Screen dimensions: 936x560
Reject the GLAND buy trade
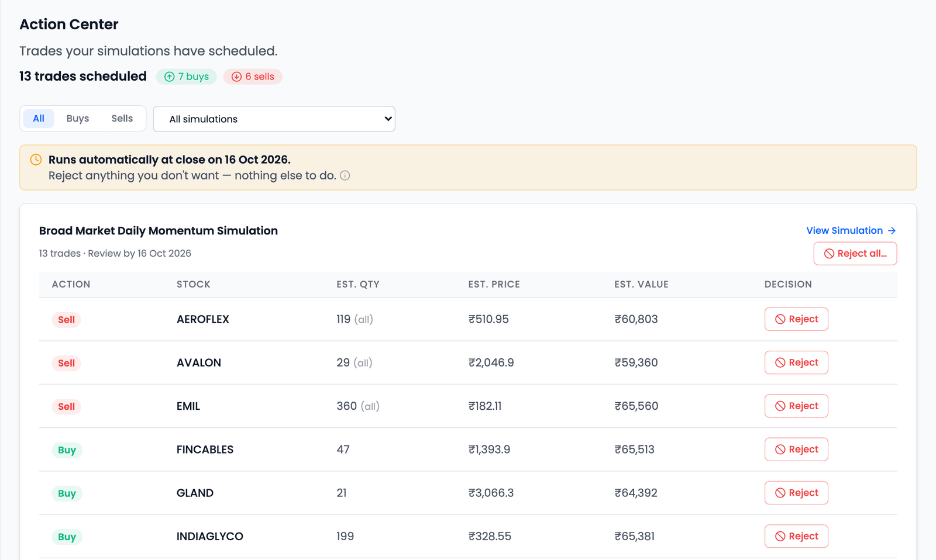click(796, 493)
